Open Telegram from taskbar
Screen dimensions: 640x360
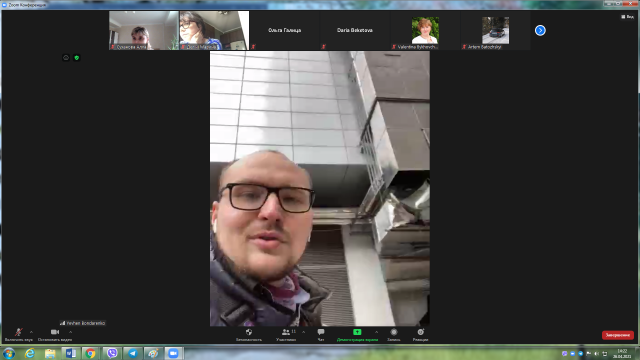tap(133, 353)
